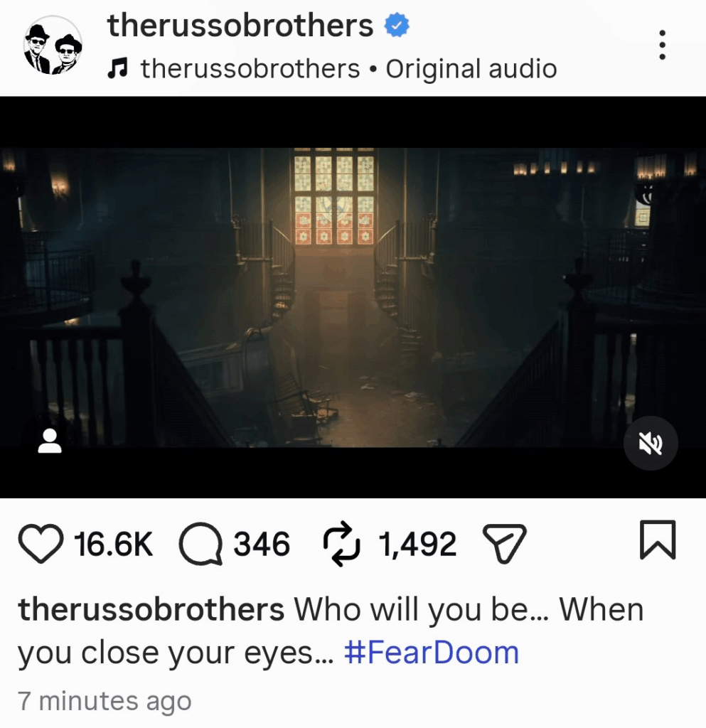Screen dimensions: 706x728
Task: Repost using the circular arrows icon
Action: 341,544
